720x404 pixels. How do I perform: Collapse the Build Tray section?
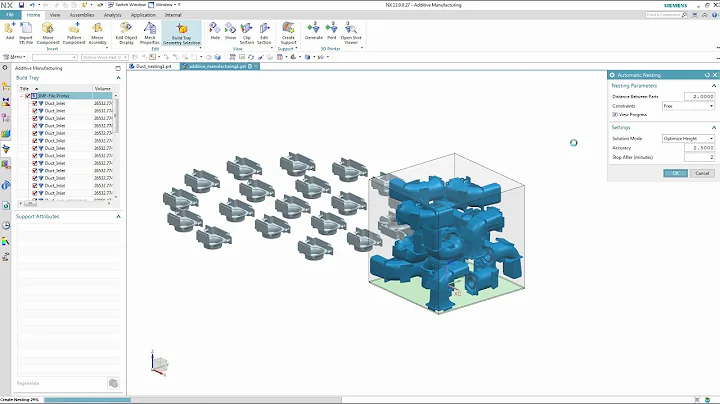(118, 78)
